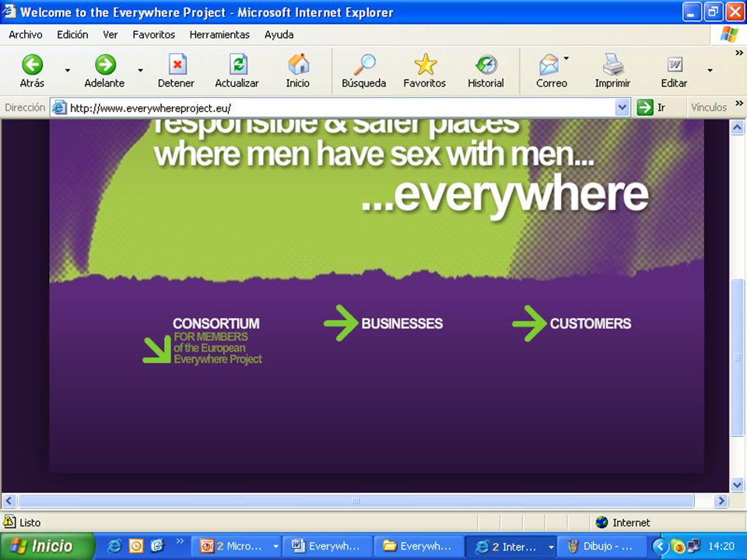Click the Dirección address label
Viewport: 747px width, 560px height.
click(25, 107)
